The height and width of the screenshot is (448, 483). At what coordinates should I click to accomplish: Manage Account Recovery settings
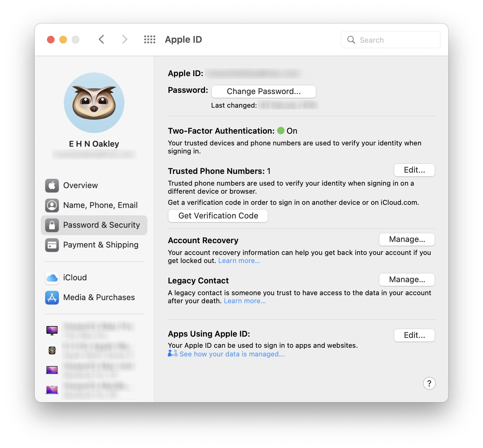[x=407, y=239]
